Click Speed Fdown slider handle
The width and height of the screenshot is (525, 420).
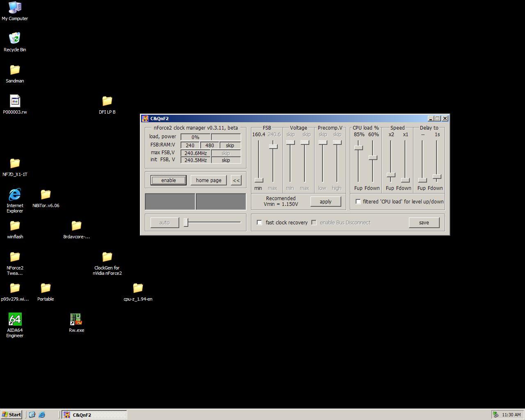[405, 180]
